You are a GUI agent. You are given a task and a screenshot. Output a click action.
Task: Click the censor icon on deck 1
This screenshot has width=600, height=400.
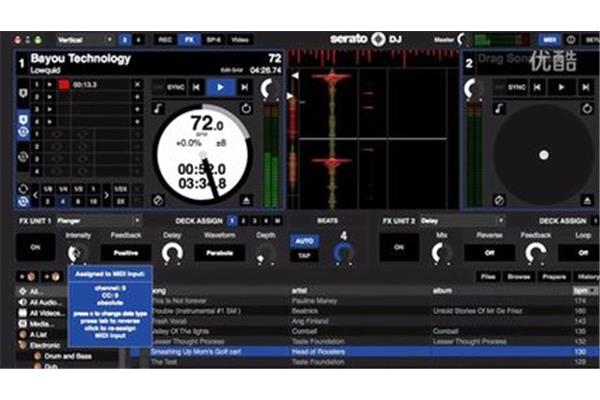coord(158,200)
